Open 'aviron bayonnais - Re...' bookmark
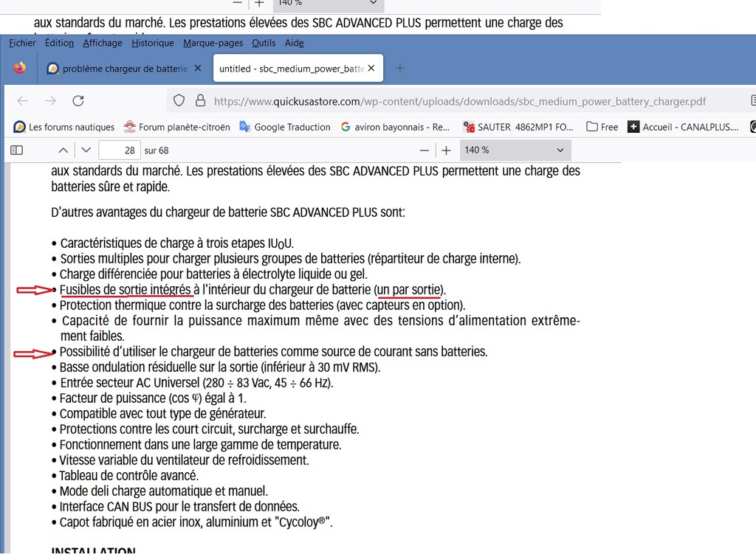The width and height of the screenshot is (756, 554). pyautogui.click(x=395, y=127)
